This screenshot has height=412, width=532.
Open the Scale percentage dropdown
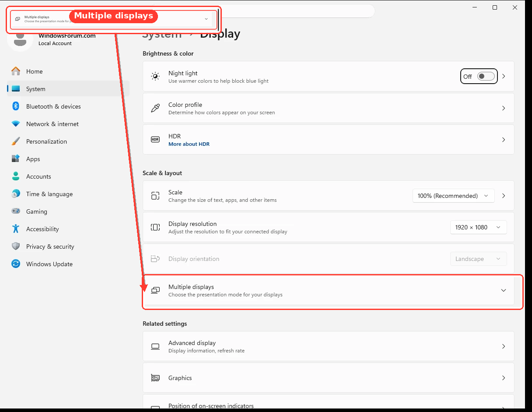[453, 196]
